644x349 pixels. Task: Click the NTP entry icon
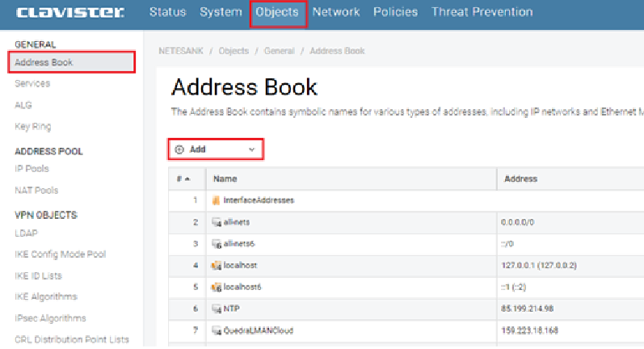point(217,309)
